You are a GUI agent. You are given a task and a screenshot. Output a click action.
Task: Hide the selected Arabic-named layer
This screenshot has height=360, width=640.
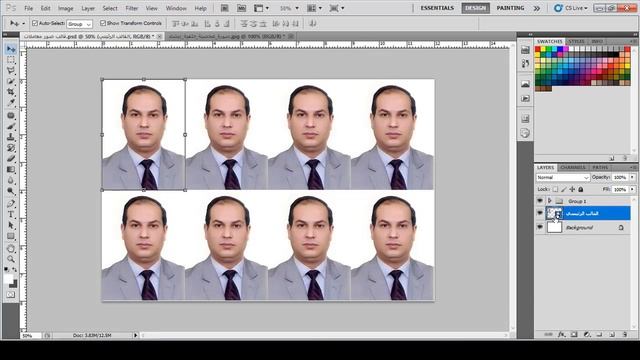(x=540, y=213)
